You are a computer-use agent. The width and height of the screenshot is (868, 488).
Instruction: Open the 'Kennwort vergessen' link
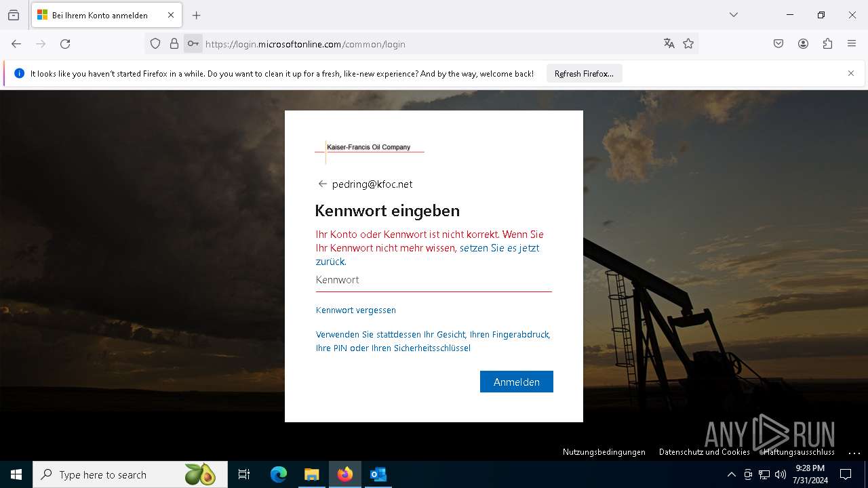pyautogui.click(x=356, y=310)
